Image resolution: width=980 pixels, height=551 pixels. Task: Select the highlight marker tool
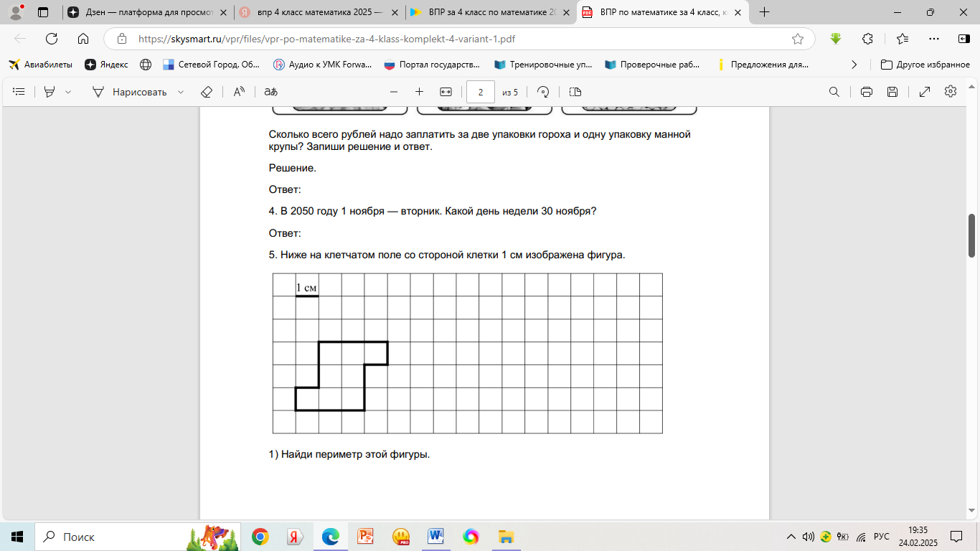click(50, 92)
